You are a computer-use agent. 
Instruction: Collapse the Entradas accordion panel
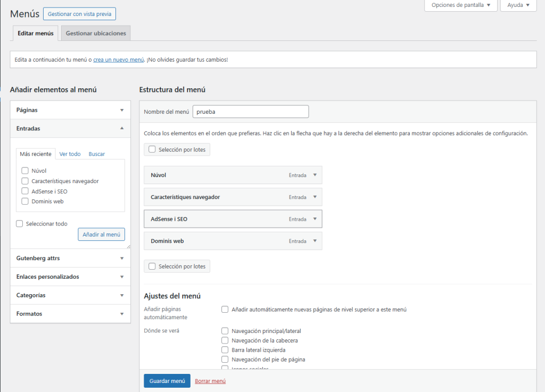(x=122, y=128)
